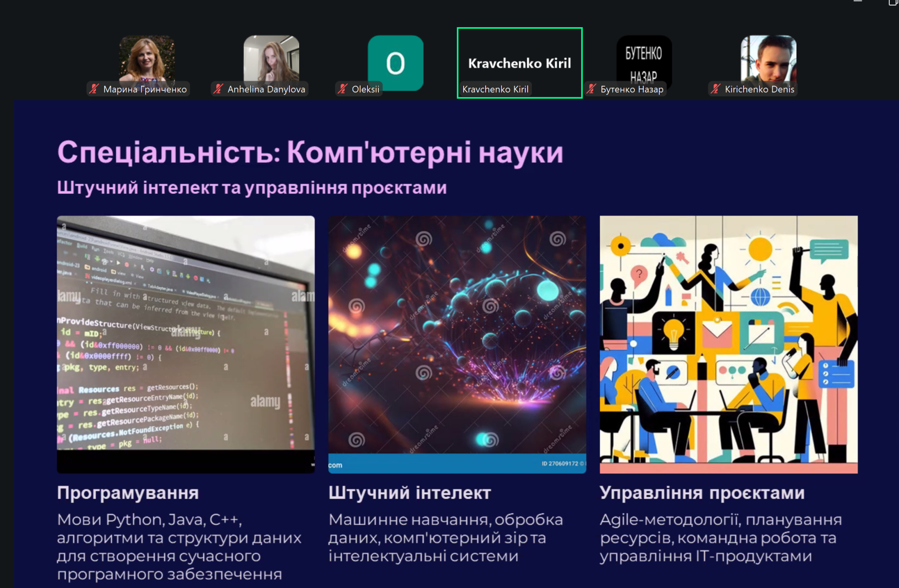Click slide title Спеціальність: Комп'ютерні науки
Screen dimensions: 899x588
point(310,153)
